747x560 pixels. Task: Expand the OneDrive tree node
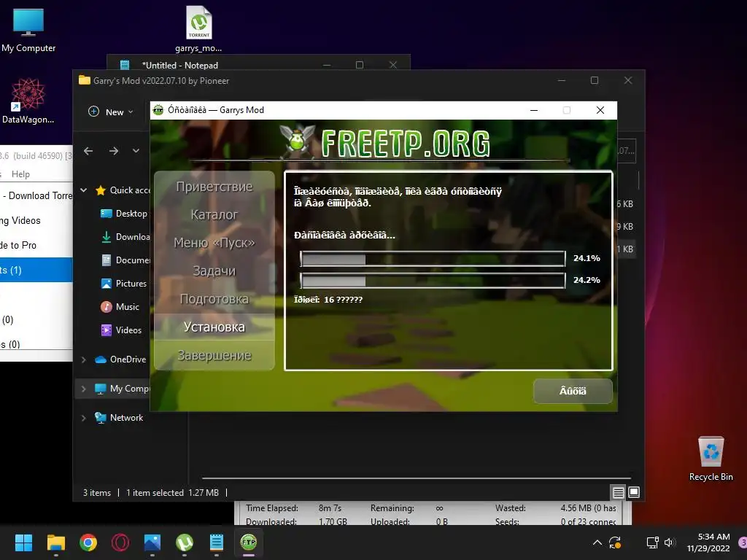(84, 359)
